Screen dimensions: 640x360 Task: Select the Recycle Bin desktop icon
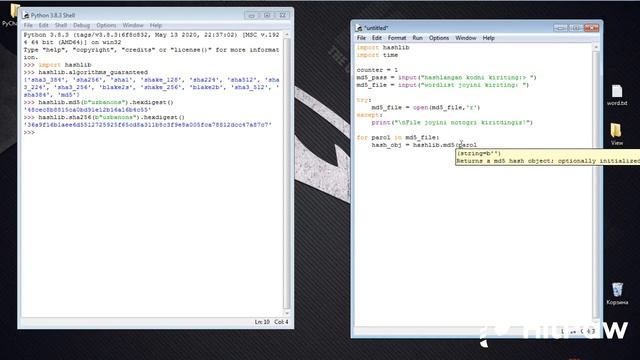coord(617,293)
